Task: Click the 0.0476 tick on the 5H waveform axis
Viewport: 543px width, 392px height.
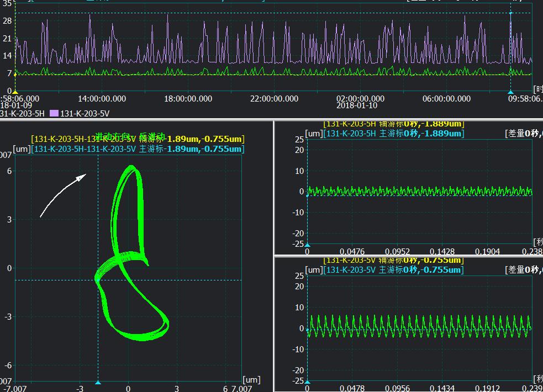Action: click(352, 252)
